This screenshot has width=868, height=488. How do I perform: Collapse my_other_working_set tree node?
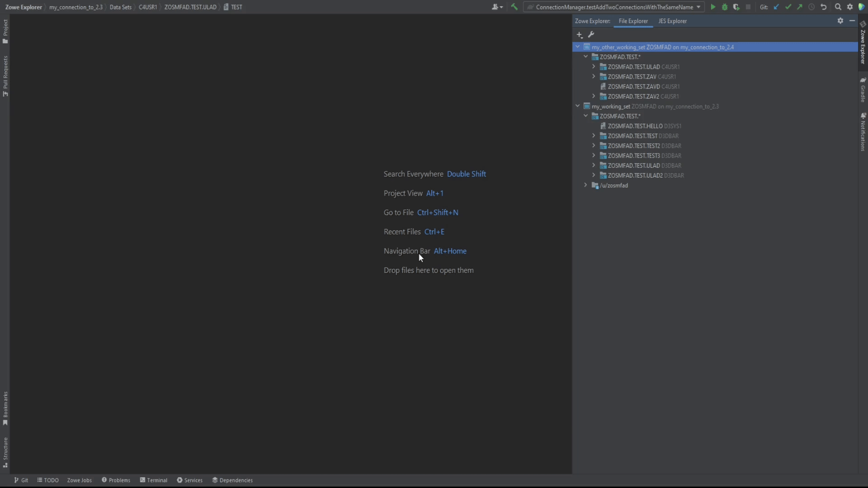point(577,47)
